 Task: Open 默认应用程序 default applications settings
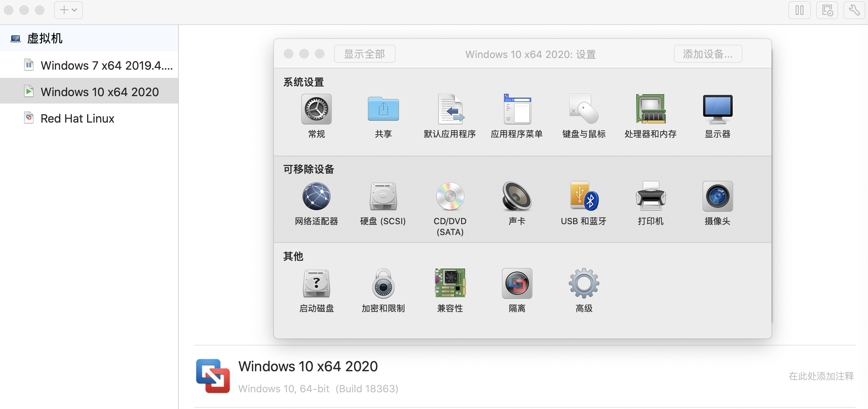click(x=450, y=109)
